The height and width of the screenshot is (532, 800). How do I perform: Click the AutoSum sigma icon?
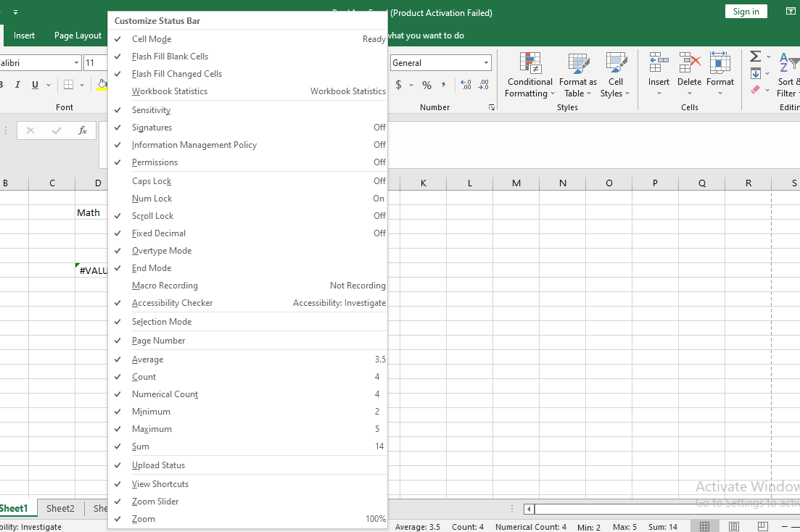[x=755, y=57]
